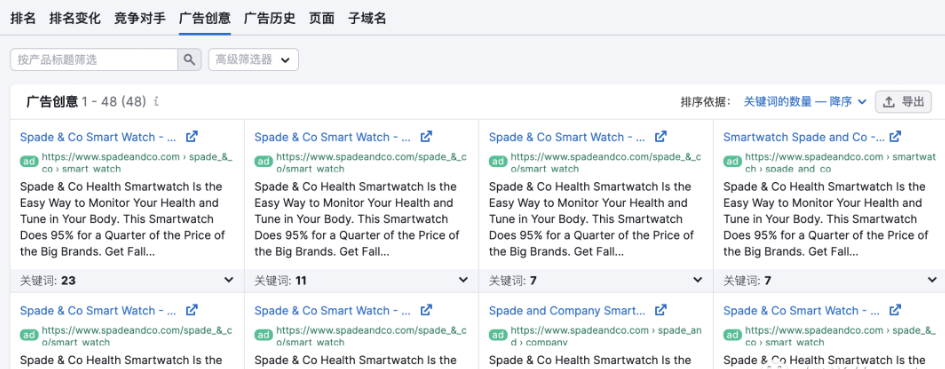Open the 关键词的数量 — 降序 sort dropdown

click(805, 102)
